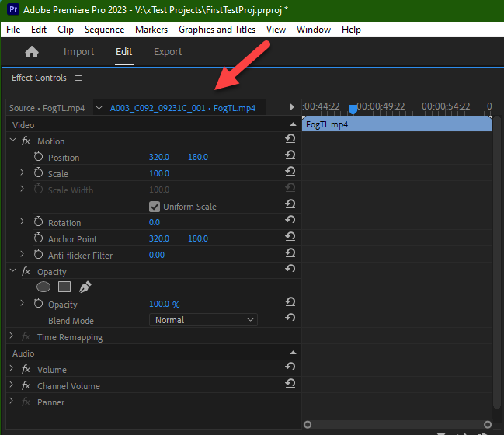Image resolution: width=504 pixels, height=435 pixels.
Task: Toggle animation stopwatch for Rotation
Action: click(39, 221)
